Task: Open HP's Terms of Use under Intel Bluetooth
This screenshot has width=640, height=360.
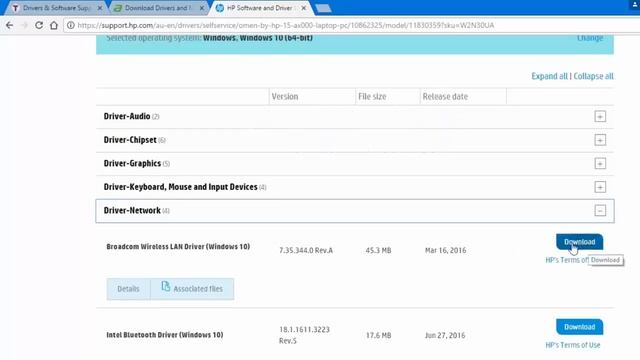Action: click(x=573, y=345)
